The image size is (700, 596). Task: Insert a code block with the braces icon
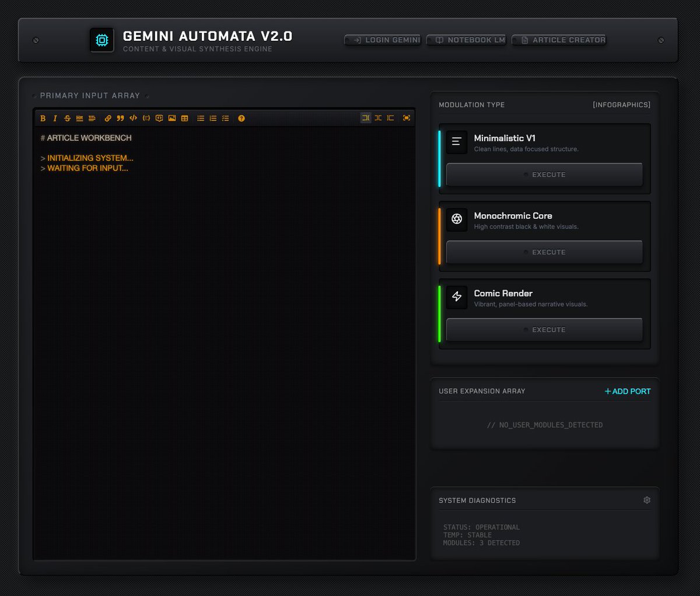coord(146,118)
